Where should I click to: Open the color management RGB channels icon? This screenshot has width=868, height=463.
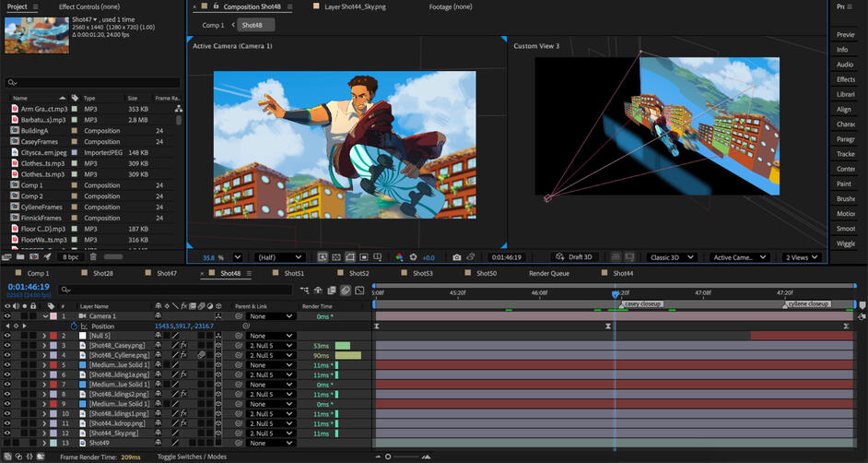coord(399,257)
